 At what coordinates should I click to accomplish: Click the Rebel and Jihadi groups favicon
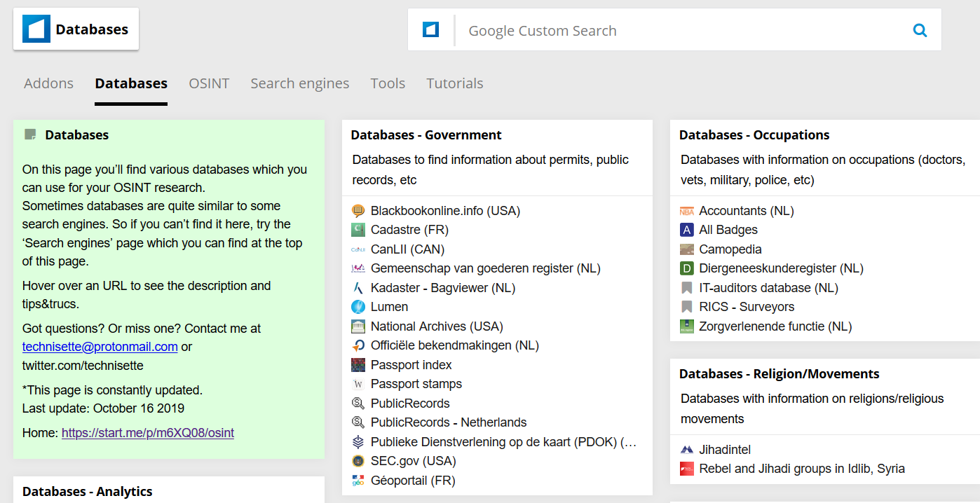[x=687, y=469]
